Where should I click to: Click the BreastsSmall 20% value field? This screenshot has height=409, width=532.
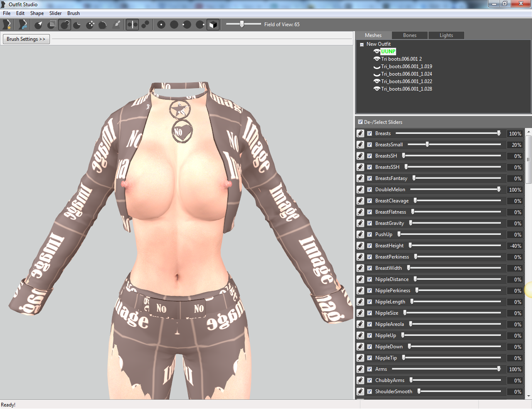(x=515, y=145)
